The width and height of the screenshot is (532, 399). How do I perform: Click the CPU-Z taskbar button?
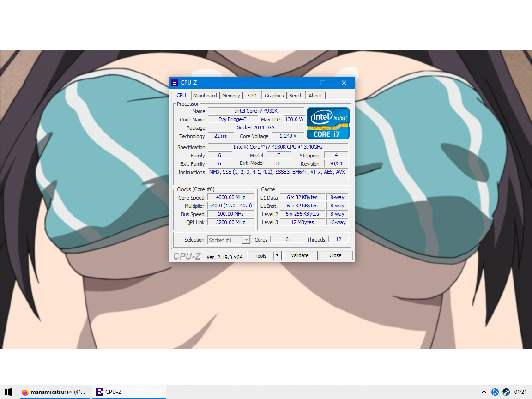click(x=129, y=392)
